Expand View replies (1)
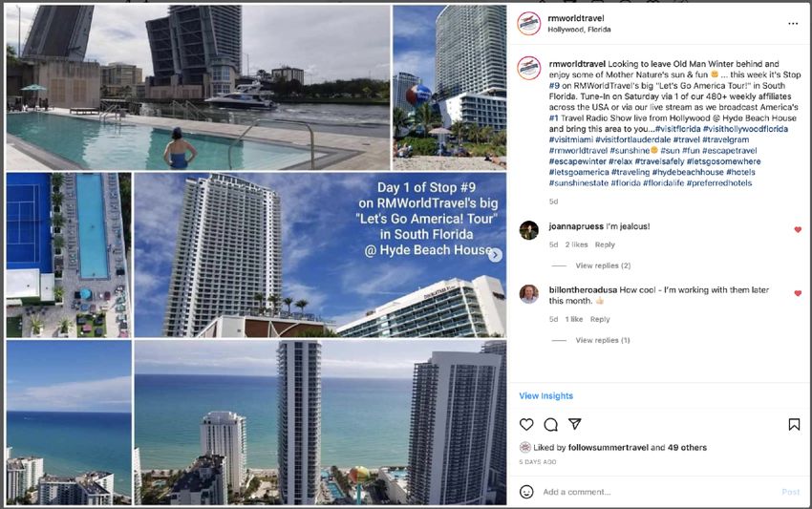The height and width of the screenshot is (509, 812). 603,340
